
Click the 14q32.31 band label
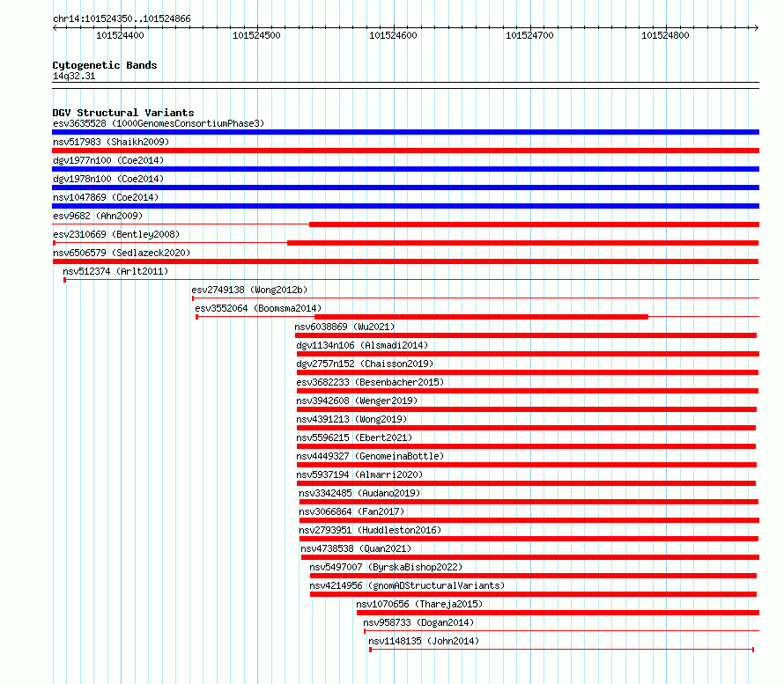74,77
